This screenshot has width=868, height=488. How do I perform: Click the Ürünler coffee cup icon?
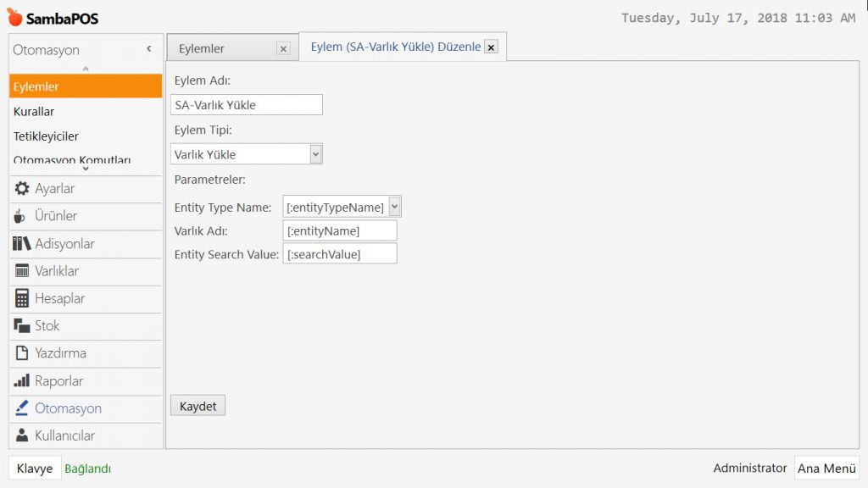21,216
